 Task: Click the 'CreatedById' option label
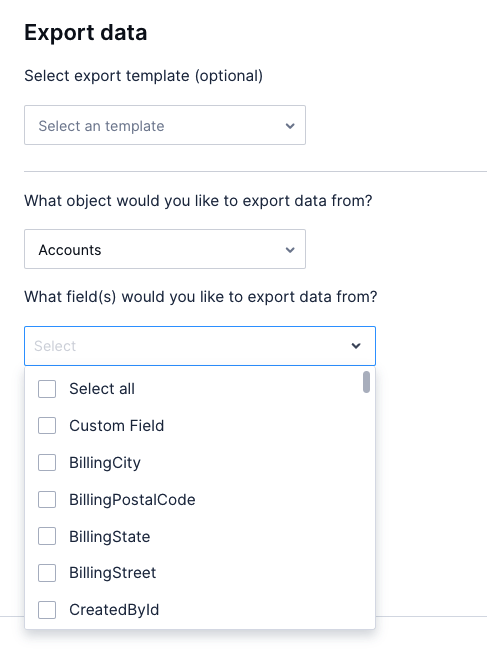[x=114, y=610]
